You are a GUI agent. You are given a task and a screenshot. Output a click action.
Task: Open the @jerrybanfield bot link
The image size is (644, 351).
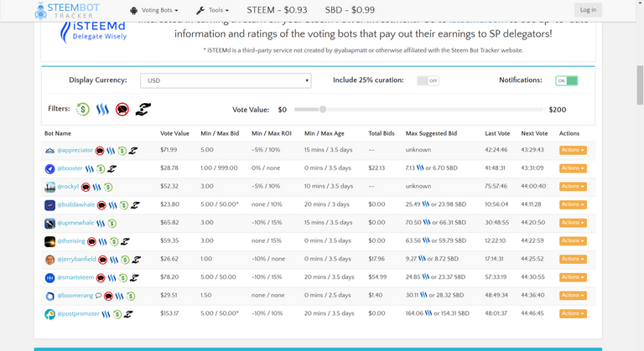tap(76, 259)
